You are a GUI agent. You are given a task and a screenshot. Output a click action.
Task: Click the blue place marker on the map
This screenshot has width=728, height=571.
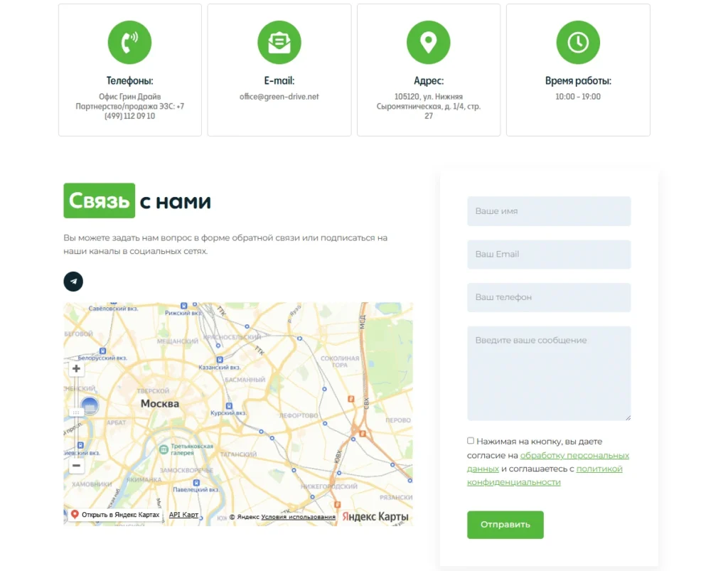click(90, 406)
